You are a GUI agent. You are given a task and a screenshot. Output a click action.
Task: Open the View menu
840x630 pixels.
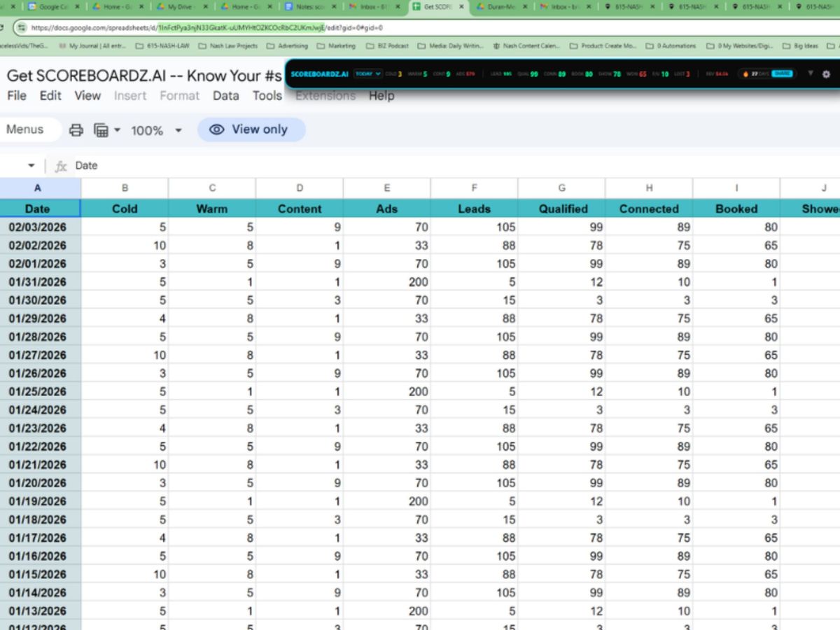tap(87, 96)
